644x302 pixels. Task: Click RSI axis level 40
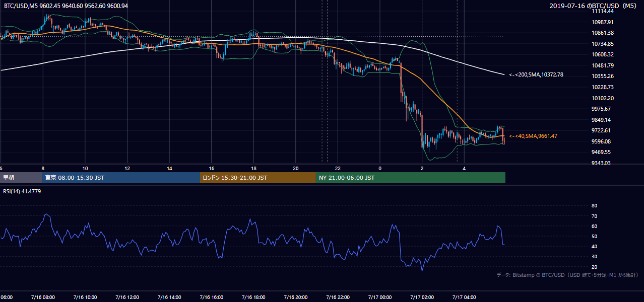(x=595, y=247)
